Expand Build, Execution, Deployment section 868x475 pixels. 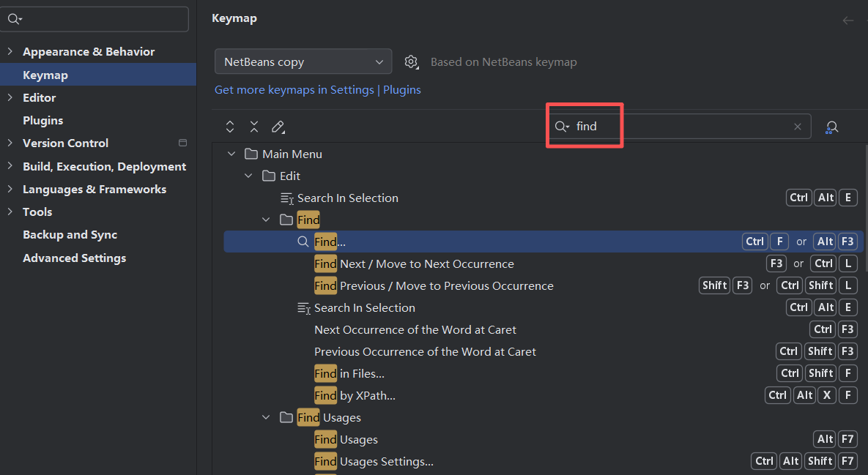10,166
